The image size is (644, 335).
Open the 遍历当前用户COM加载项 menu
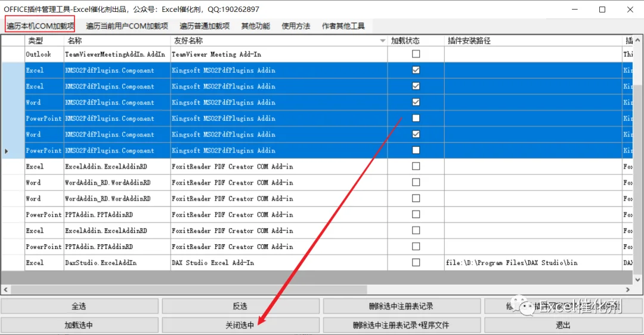[x=127, y=26]
